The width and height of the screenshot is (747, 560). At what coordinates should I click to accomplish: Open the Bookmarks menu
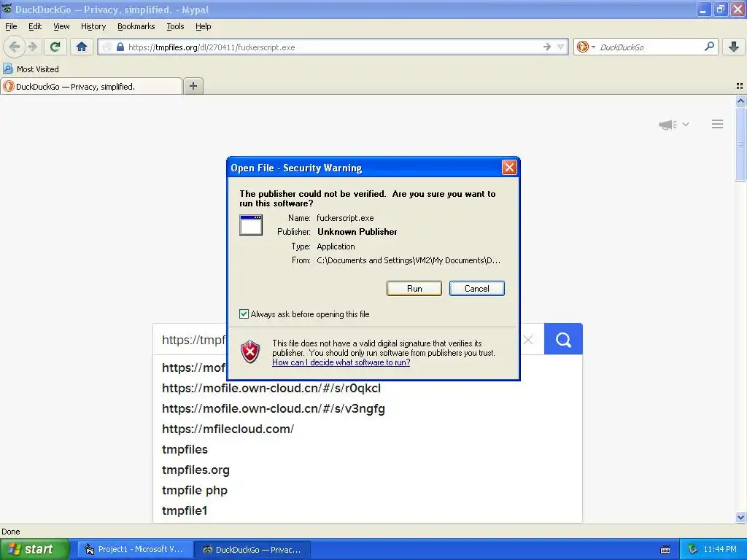(136, 26)
